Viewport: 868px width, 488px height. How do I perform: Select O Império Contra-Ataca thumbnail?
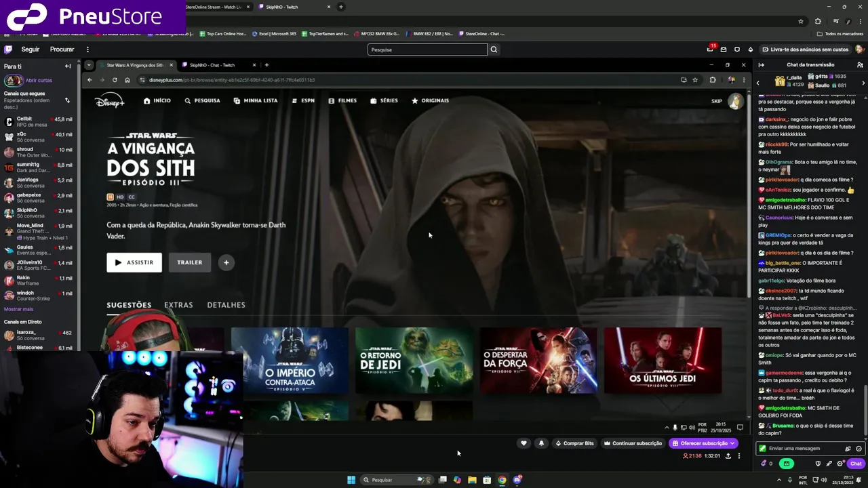point(290,361)
